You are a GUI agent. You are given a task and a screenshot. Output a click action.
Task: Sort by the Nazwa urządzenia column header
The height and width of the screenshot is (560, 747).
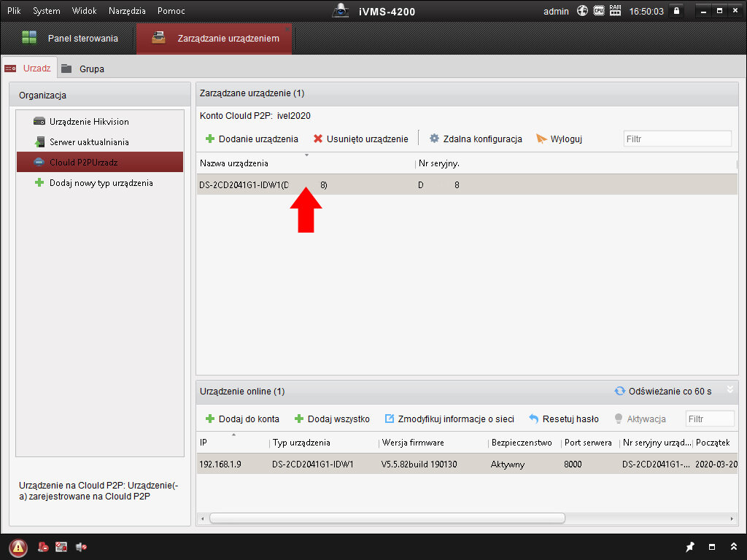click(x=234, y=163)
